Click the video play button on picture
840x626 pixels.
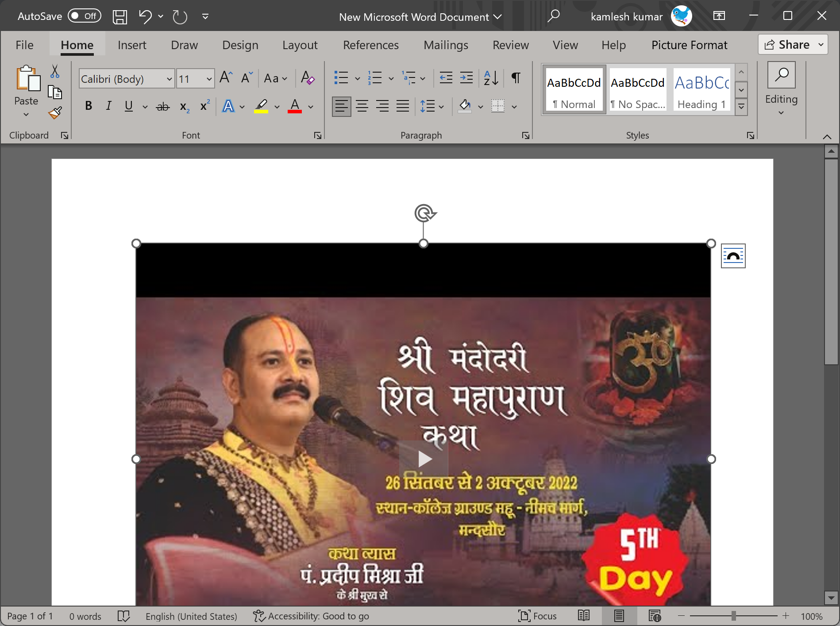[424, 459]
